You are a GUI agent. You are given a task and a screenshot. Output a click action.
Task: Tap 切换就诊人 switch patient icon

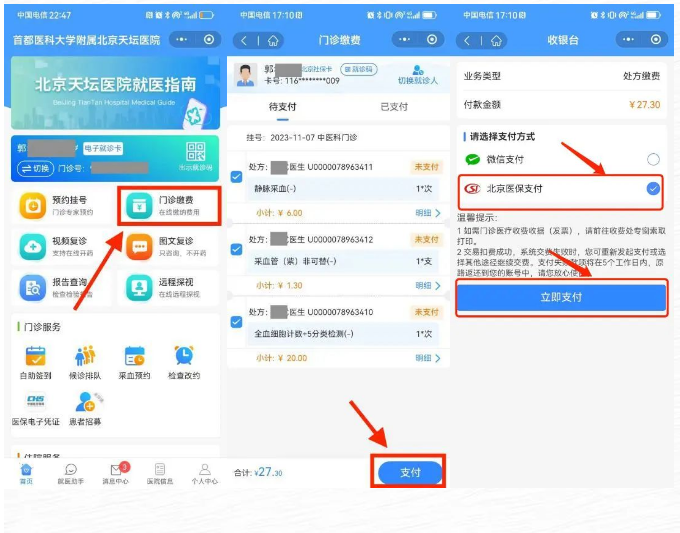coord(418,73)
